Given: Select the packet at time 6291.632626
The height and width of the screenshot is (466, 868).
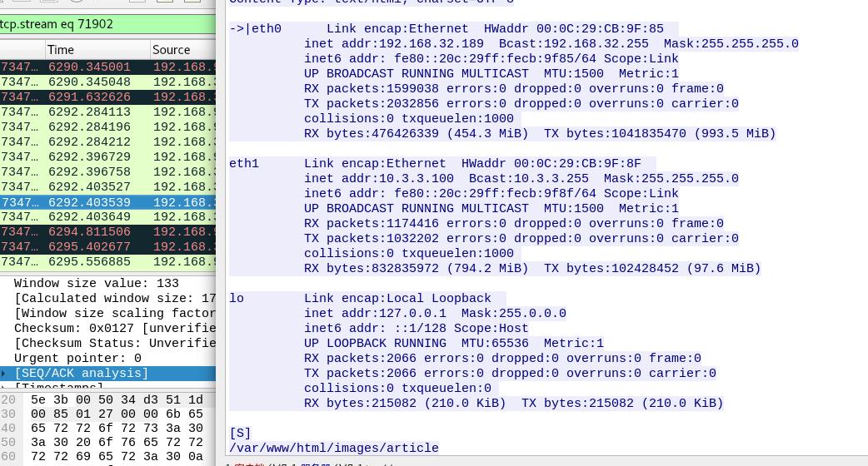Looking at the screenshot, I should [x=89, y=97].
